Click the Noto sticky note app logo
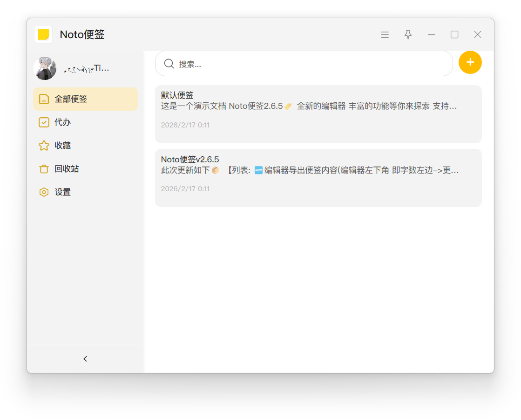Screen dimensions: 521x420 (43, 34)
